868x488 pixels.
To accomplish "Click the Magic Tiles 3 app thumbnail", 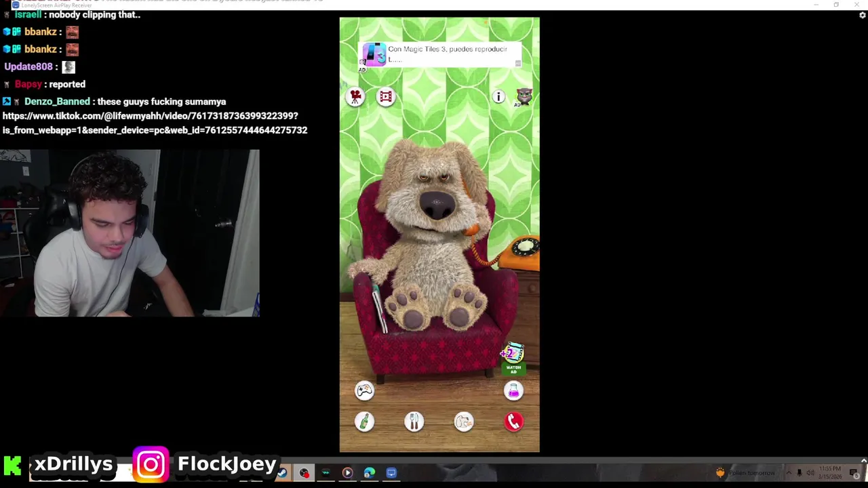I will (374, 54).
